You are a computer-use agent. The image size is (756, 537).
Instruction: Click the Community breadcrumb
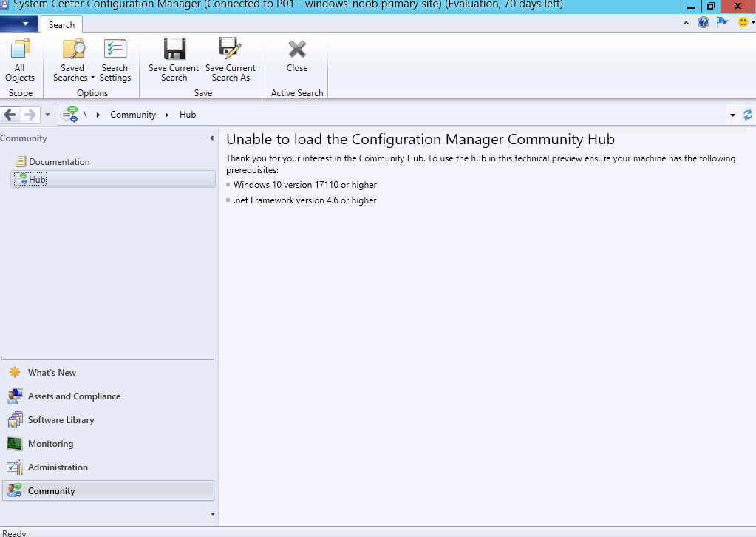click(133, 115)
